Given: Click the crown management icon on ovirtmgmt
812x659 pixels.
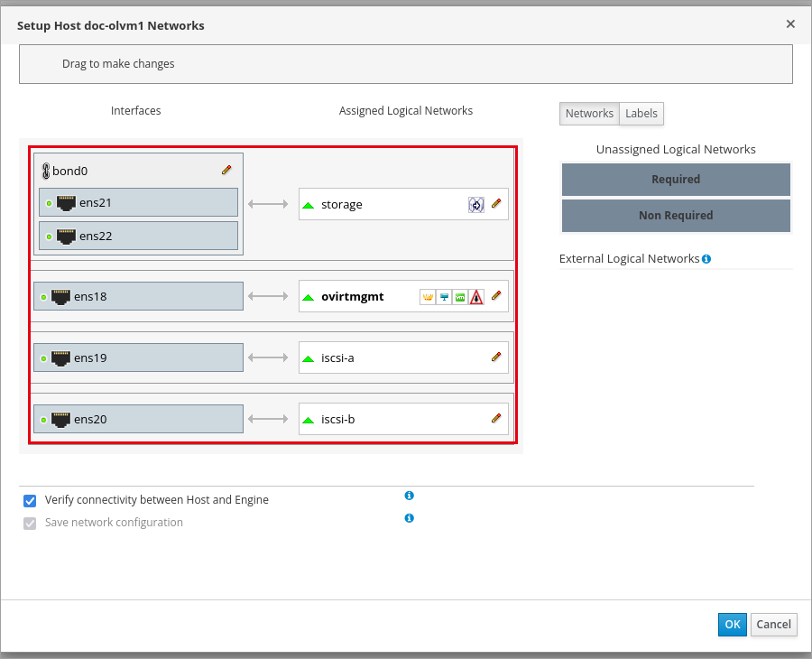Looking at the screenshot, I should tap(428, 297).
